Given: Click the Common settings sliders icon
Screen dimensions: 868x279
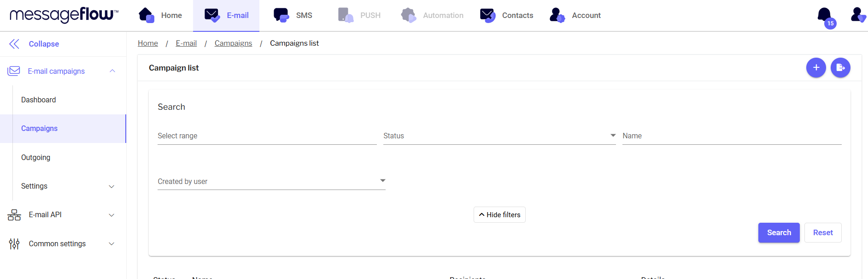Looking at the screenshot, I should click(14, 243).
